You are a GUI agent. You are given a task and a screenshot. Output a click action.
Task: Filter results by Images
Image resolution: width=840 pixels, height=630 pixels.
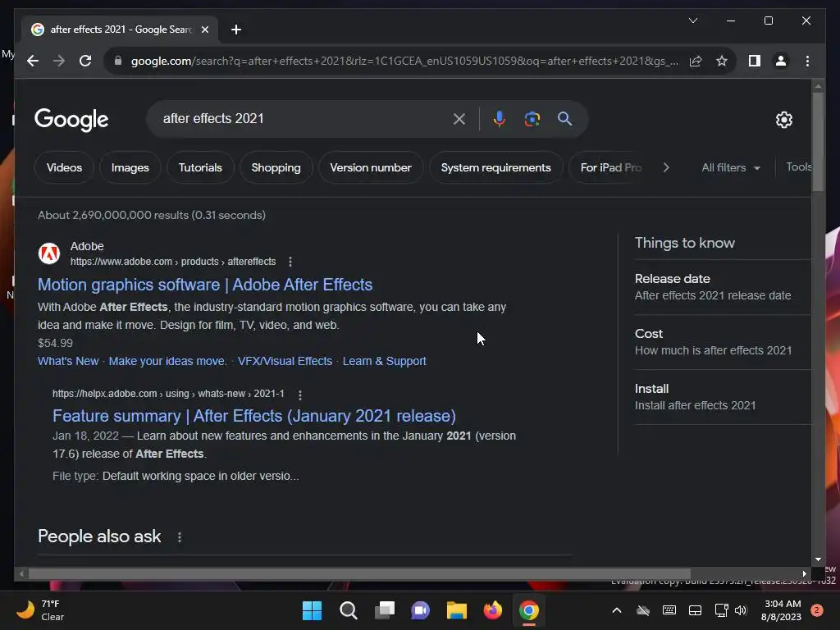pyautogui.click(x=130, y=167)
